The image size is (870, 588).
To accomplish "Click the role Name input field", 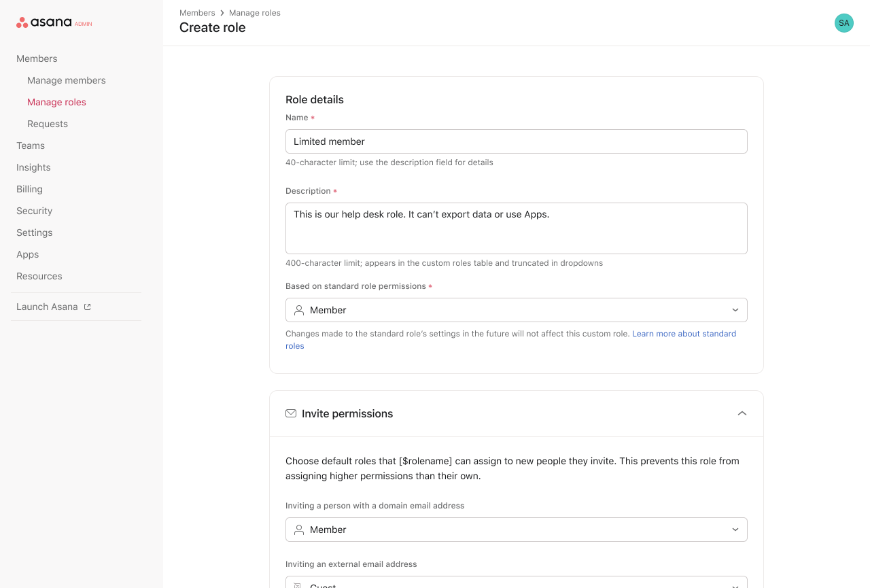I will [x=516, y=141].
